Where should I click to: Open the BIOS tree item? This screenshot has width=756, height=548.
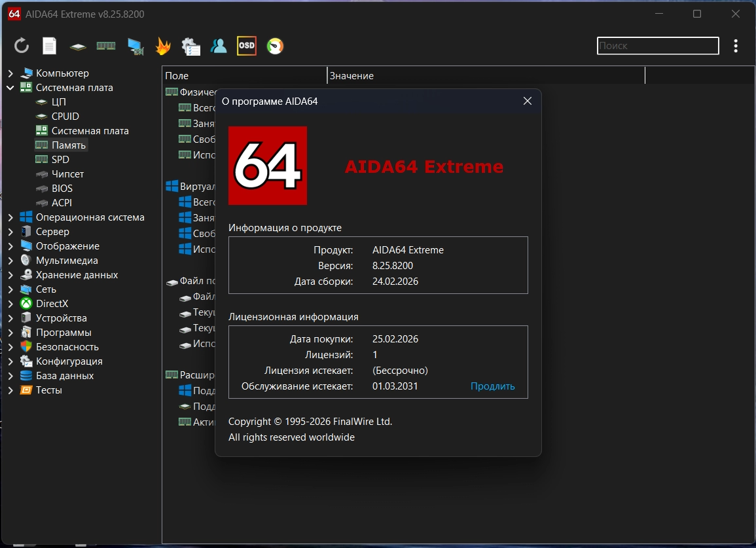click(x=62, y=189)
